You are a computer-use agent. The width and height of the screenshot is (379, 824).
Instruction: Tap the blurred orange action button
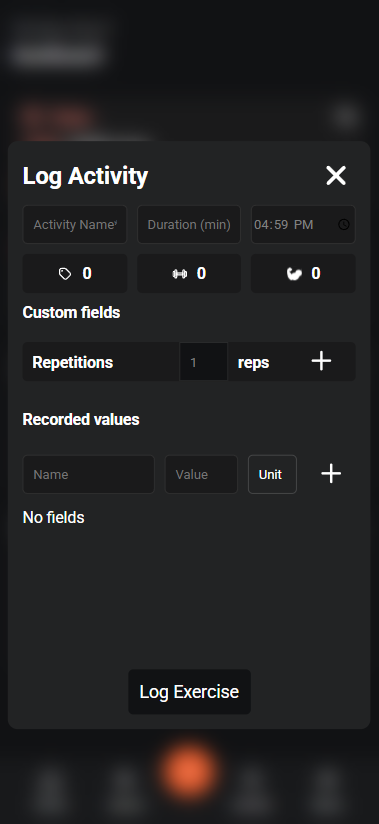point(189,771)
